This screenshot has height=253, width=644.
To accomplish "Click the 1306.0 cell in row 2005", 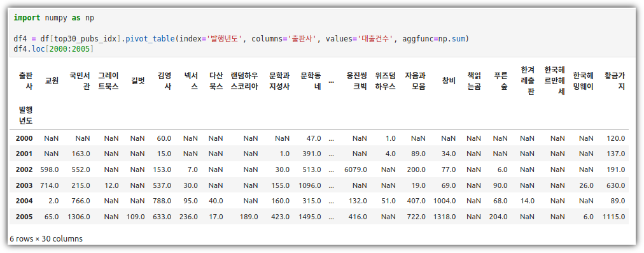I will pos(79,217).
